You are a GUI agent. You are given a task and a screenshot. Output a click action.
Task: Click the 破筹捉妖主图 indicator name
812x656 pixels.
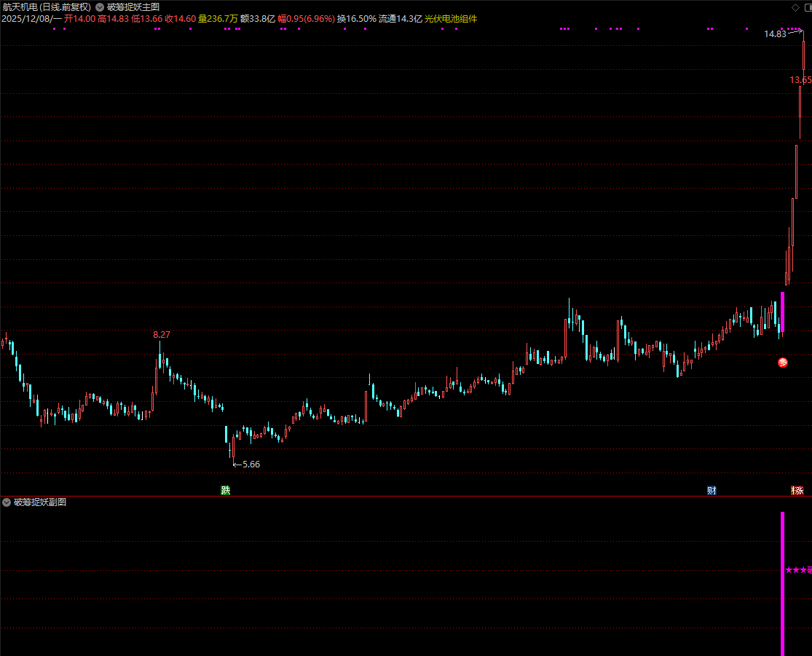[x=133, y=7]
